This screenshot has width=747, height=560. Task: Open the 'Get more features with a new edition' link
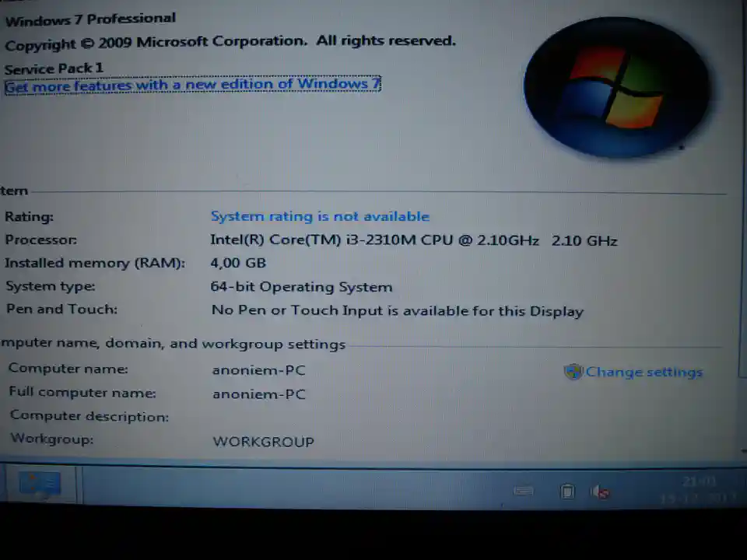[192, 86]
